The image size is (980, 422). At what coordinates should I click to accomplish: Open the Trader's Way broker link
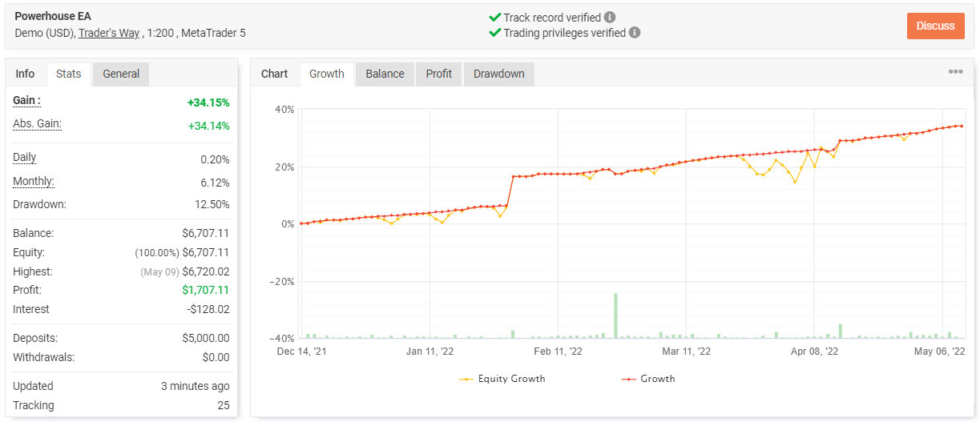[109, 33]
